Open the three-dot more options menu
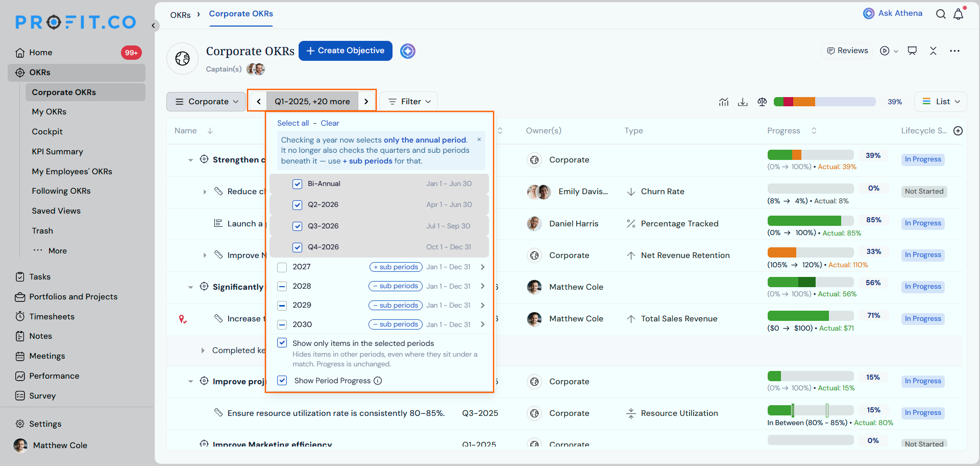This screenshot has height=466, width=980. pyautogui.click(x=954, y=51)
